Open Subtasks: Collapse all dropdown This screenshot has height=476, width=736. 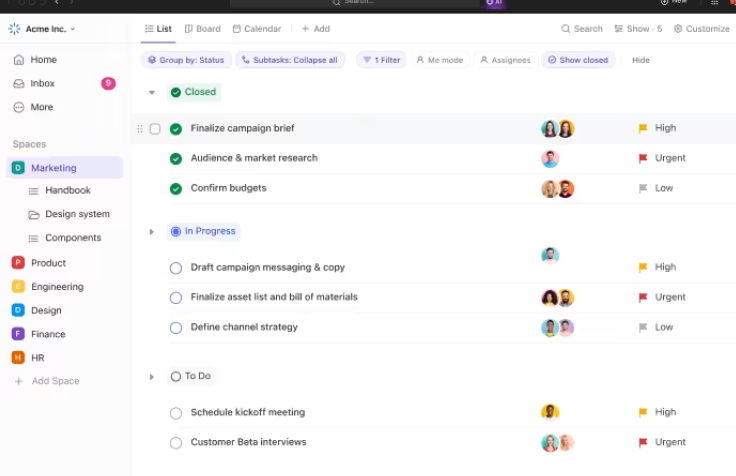[290, 60]
